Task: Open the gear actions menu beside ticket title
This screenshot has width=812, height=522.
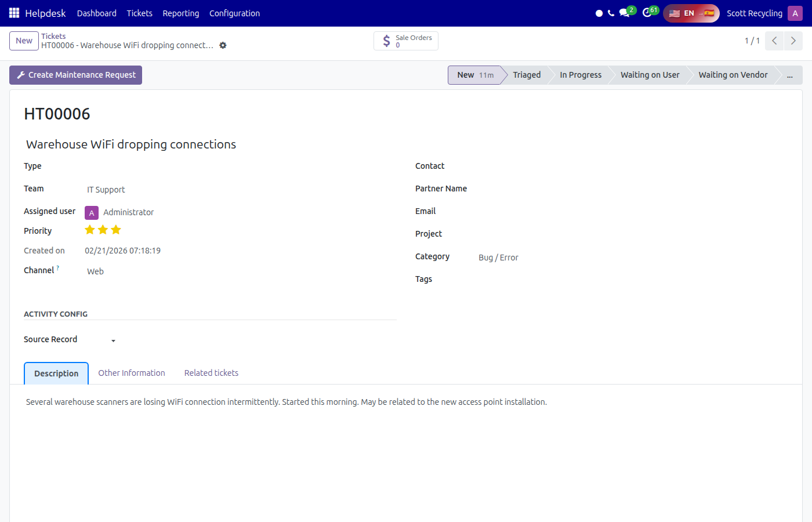Action: pyautogui.click(x=223, y=45)
